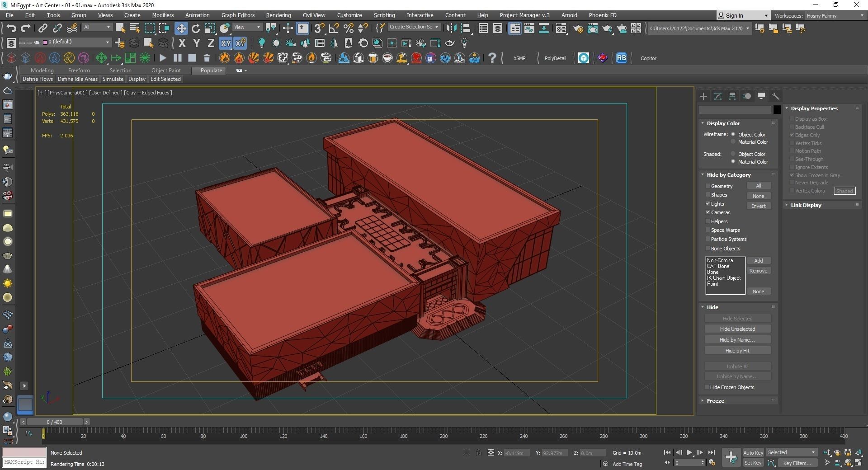The height and width of the screenshot is (470, 868).
Task: Toggle the Percent Snap icon
Action: [x=348, y=28]
